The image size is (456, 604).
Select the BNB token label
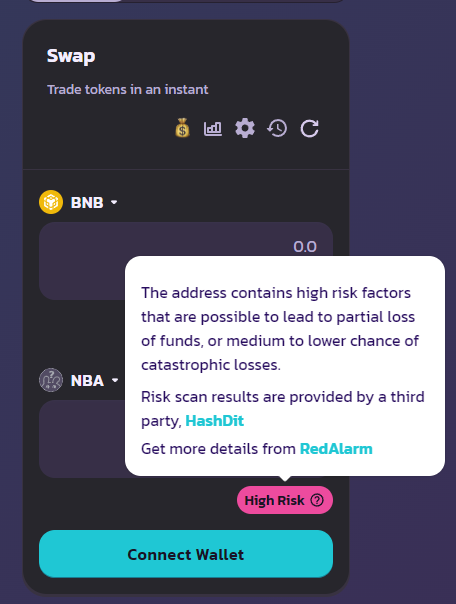click(87, 203)
